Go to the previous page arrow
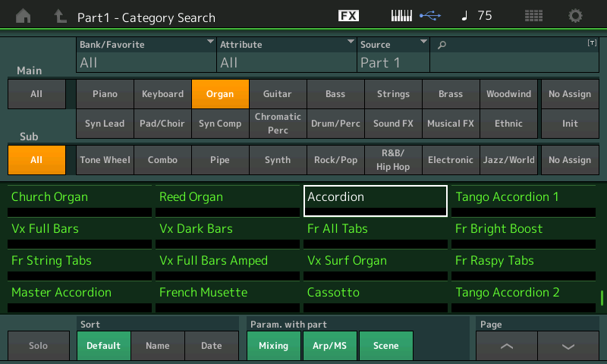This screenshot has width=607, height=364. point(507,346)
